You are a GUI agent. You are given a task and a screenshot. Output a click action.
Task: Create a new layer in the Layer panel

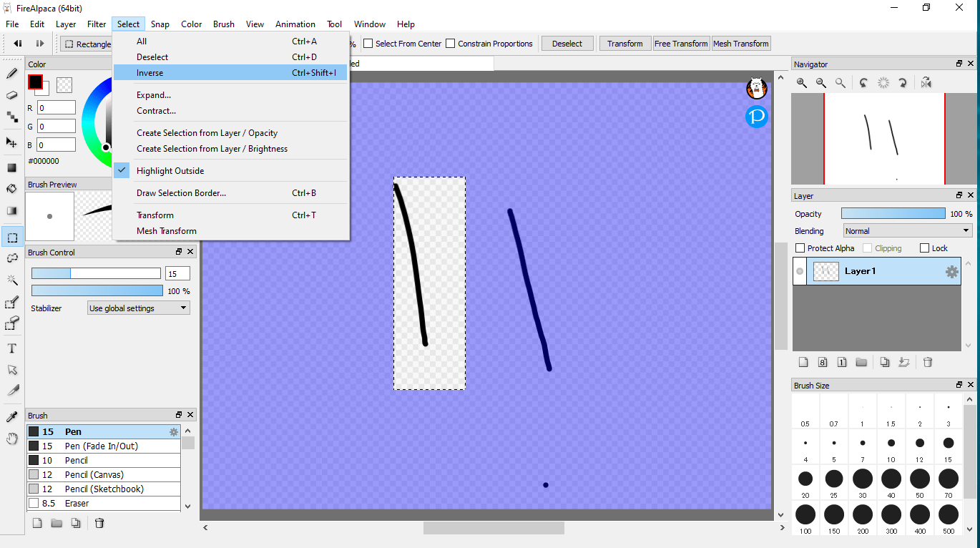click(x=803, y=362)
